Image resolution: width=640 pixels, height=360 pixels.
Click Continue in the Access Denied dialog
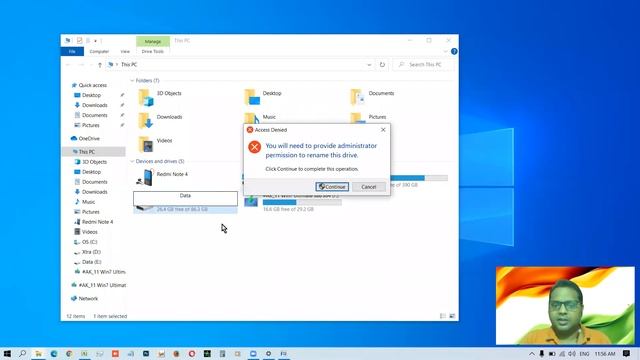point(332,187)
